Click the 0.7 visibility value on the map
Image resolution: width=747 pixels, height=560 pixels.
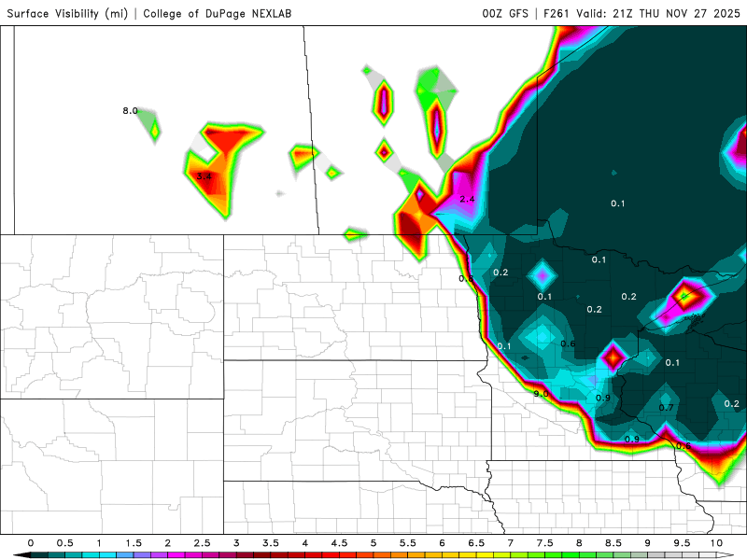click(x=666, y=408)
